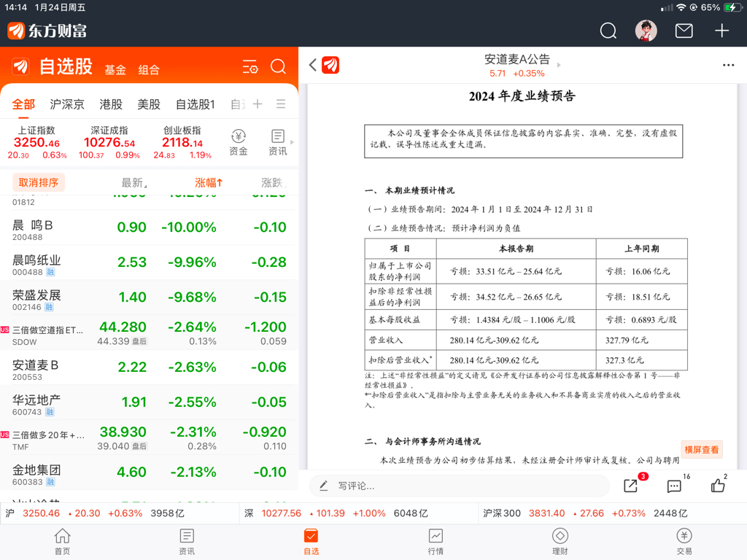Screen dimensions: 747x560
Task: Go to 行情 bottom tab
Action: (436, 542)
